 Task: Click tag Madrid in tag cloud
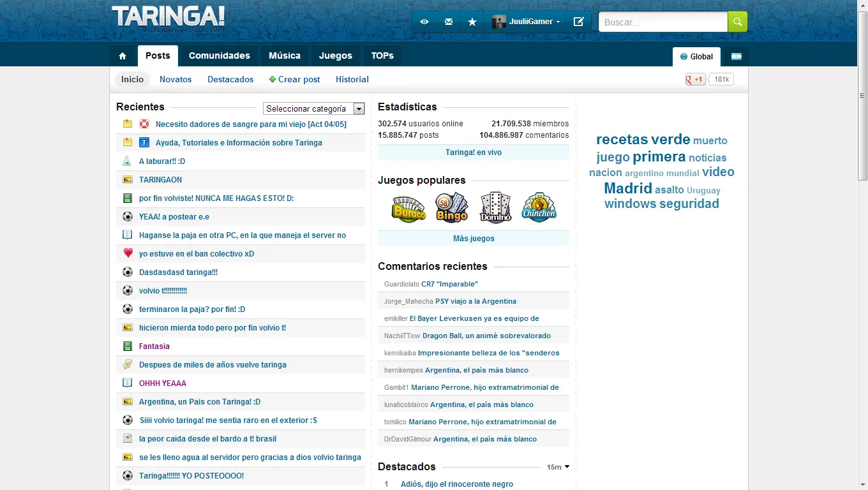click(628, 188)
